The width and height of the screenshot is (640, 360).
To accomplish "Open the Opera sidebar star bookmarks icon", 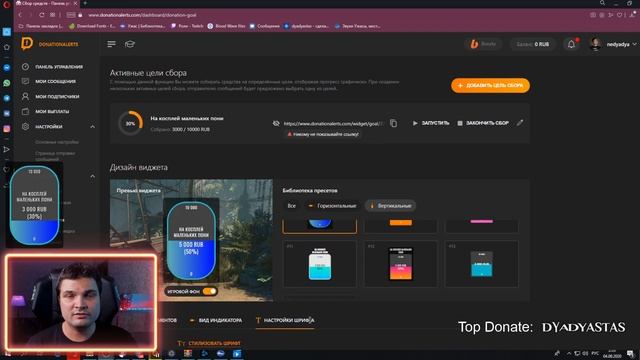I will coord(7,47).
